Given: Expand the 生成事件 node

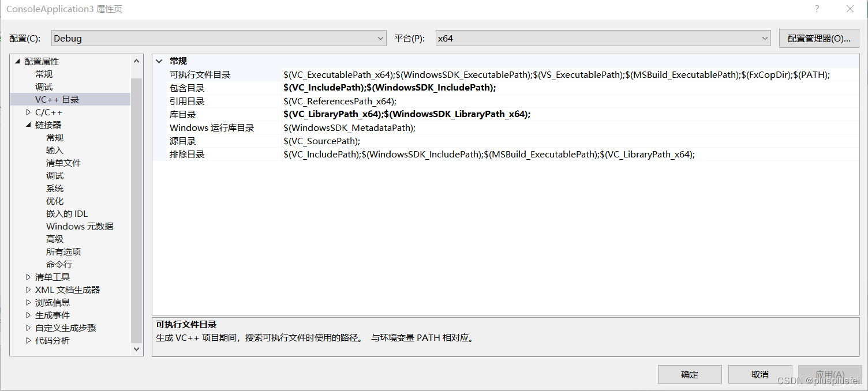Looking at the screenshot, I should (27, 315).
